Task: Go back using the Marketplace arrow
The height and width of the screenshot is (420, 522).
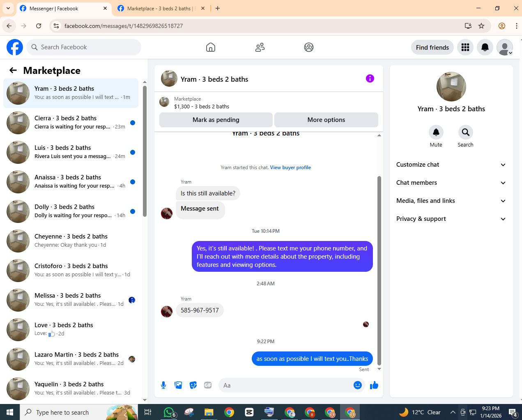Action: (13, 70)
